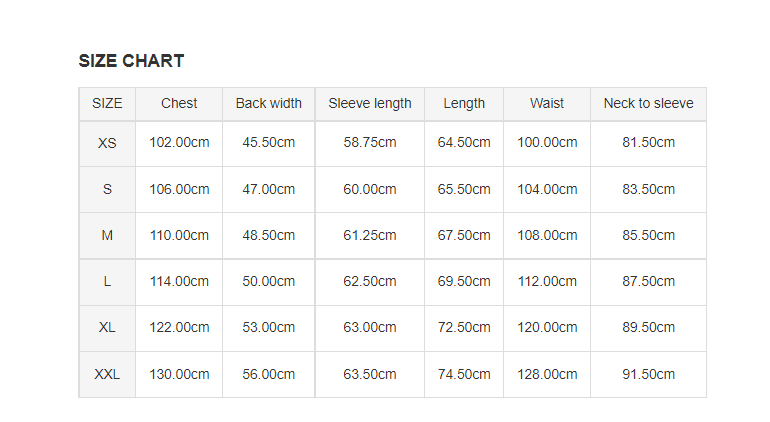Screen dimensions: 770x422
Task: Select the Chest column header
Action: (x=179, y=104)
